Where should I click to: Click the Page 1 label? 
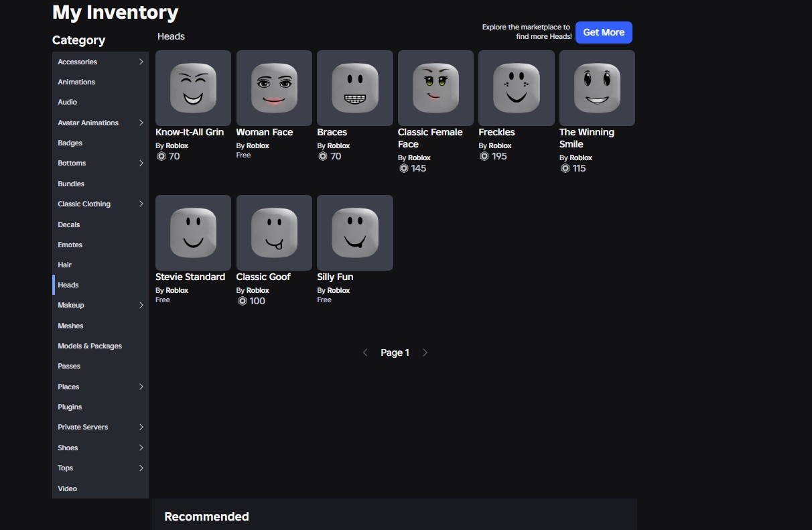395,352
